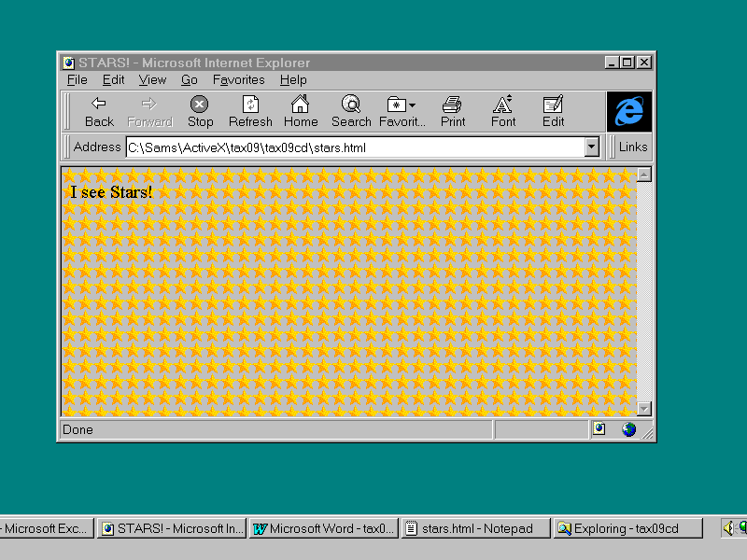The image size is (747, 560).
Task: Open the Edit toolbar icon
Action: click(x=554, y=104)
